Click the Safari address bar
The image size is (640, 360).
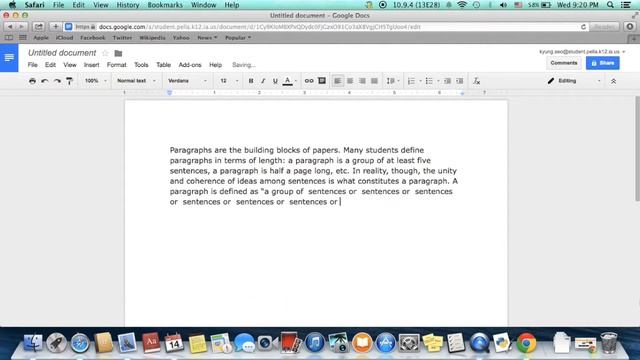click(326, 27)
